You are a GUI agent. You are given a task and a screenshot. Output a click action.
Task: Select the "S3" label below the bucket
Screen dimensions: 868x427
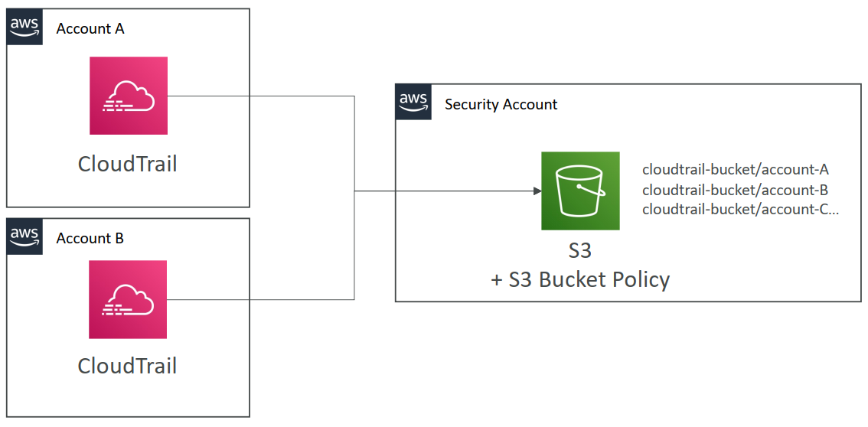click(x=579, y=251)
